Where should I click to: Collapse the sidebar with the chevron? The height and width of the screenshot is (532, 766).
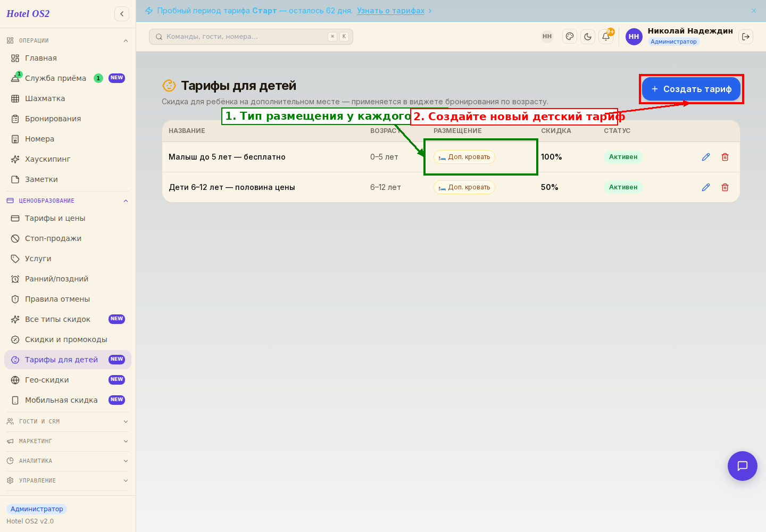pyautogui.click(x=122, y=14)
